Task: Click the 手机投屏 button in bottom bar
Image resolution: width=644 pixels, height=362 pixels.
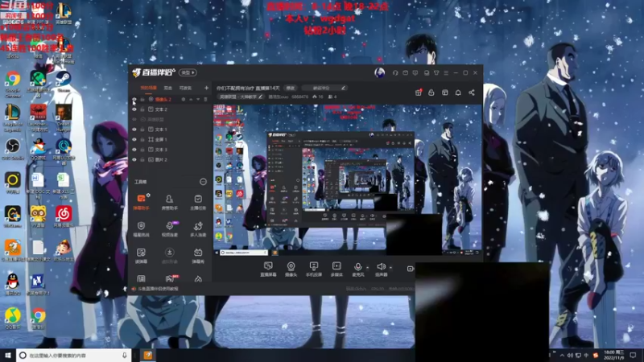Action: point(314,269)
